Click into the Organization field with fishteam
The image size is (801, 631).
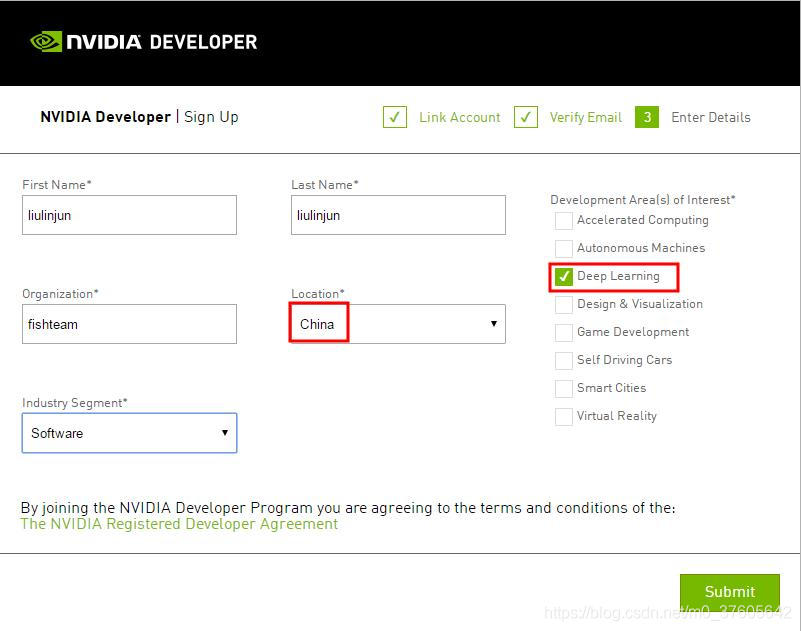pos(129,324)
